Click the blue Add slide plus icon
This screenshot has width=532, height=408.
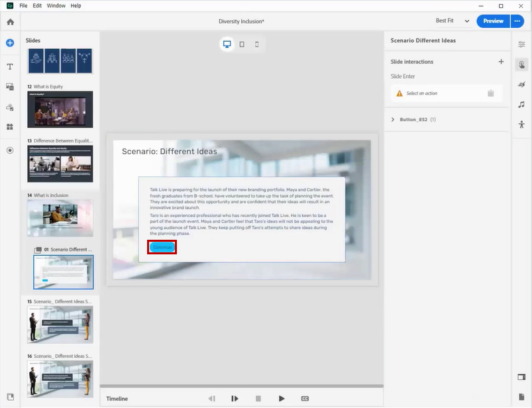[x=10, y=43]
